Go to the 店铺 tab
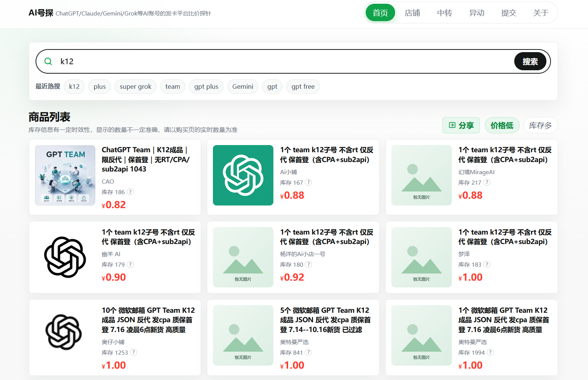 [x=412, y=13]
